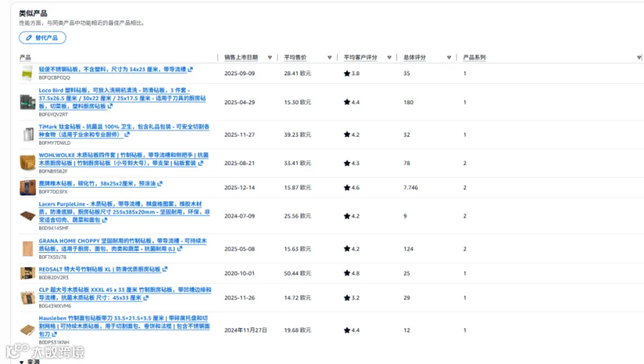Open 平均客户评分 column filter arrow
This screenshot has height=364, width=644.
pos(389,57)
